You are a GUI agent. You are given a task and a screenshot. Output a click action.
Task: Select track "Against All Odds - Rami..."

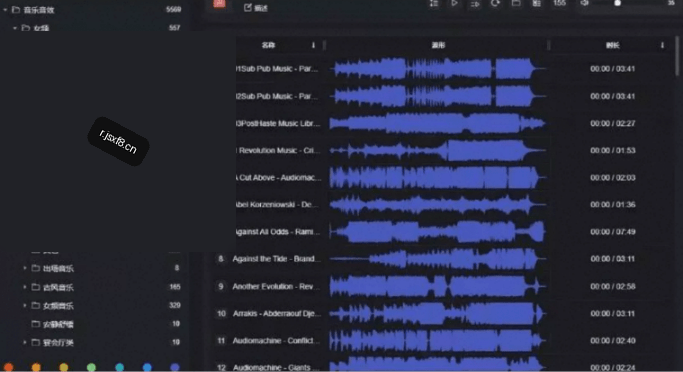[x=278, y=232]
